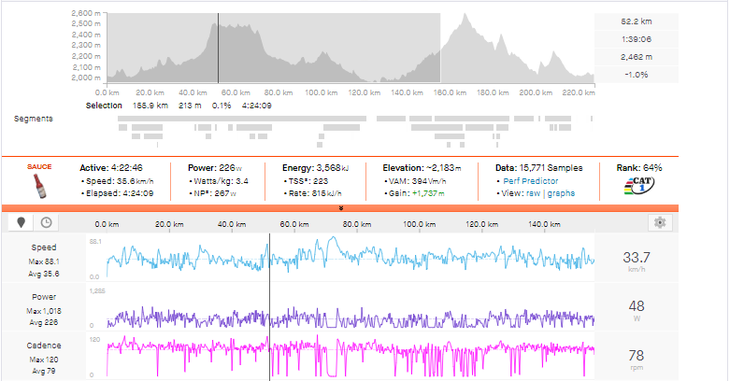This screenshot has width=730, height=381.
Task: Click the Power chart label
Action: 44,297
